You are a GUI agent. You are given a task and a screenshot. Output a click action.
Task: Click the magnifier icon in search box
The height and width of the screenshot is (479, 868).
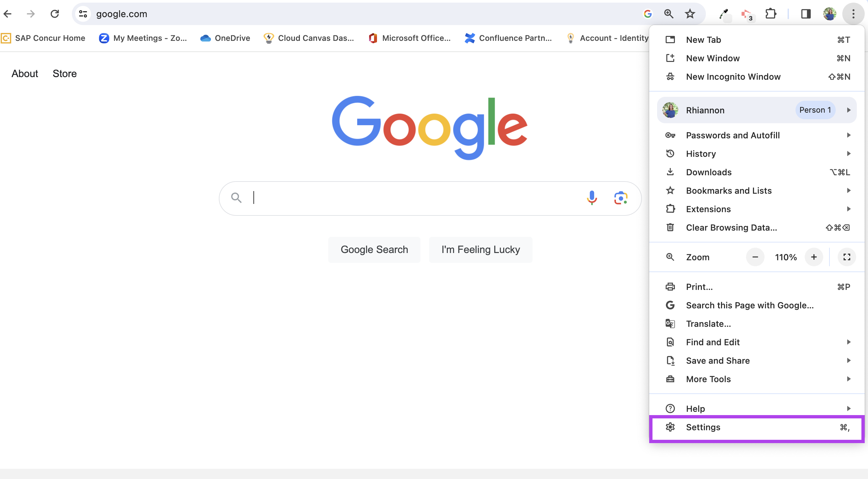pos(236,198)
